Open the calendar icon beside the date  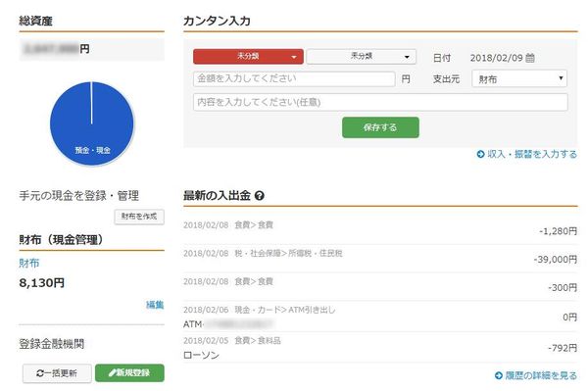click(530, 58)
